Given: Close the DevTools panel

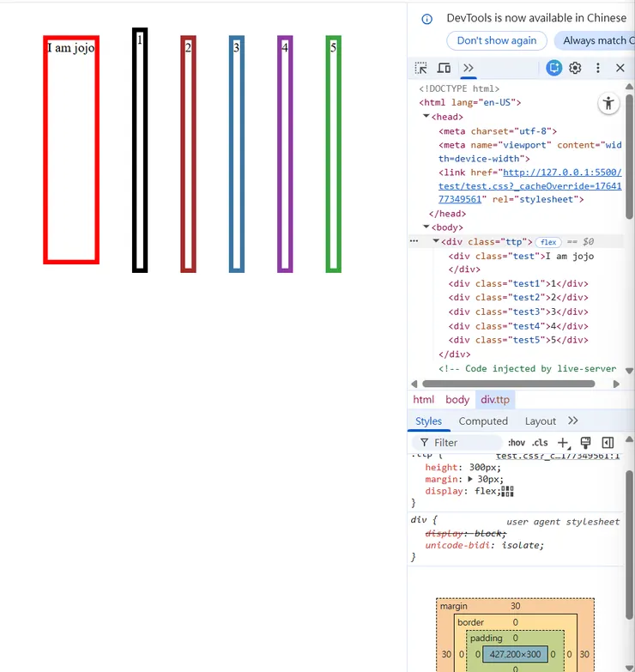Looking at the screenshot, I should coord(620,68).
